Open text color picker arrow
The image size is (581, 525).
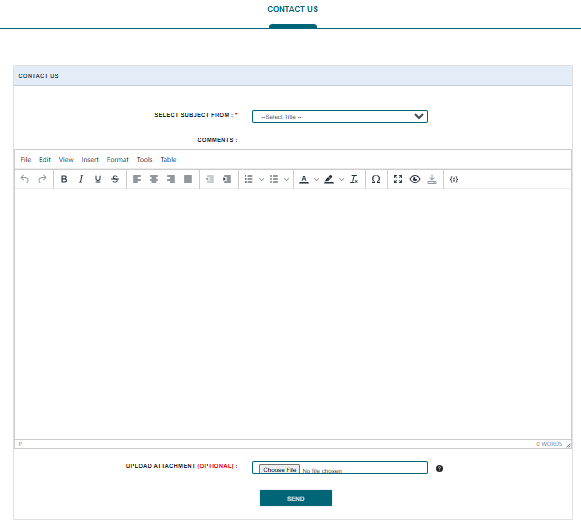point(316,179)
